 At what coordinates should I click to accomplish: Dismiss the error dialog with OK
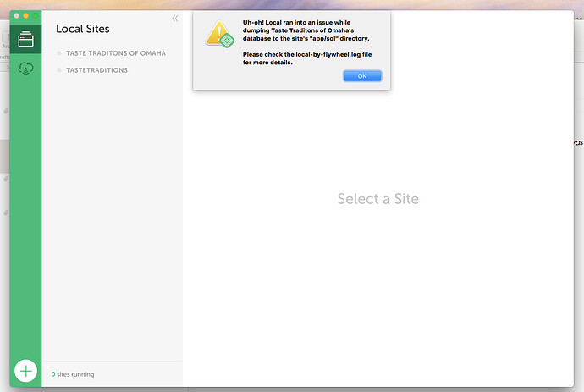click(362, 76)
